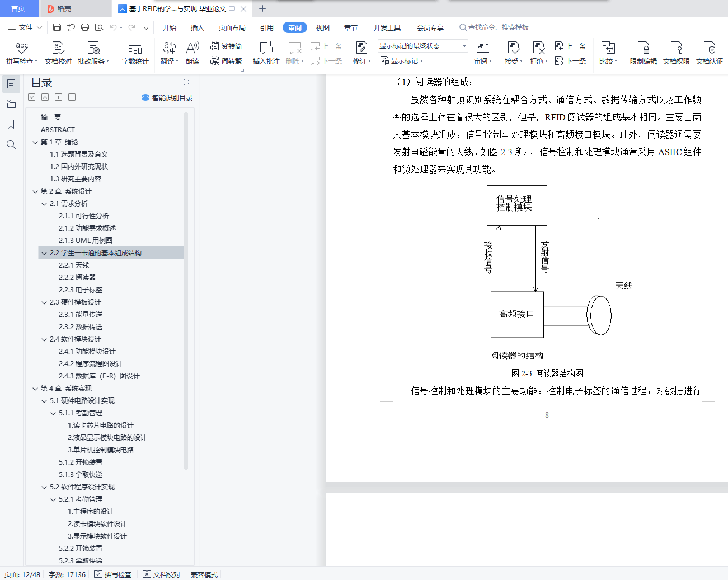
Task: Switch to the 插入 ribbon tab
Action: (x=198, y=27)
